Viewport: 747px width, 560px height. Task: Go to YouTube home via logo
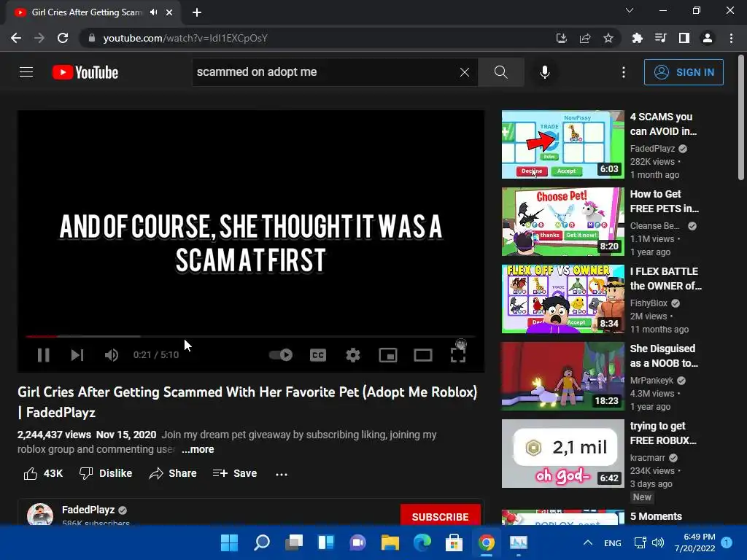click(x=85, y=72)
